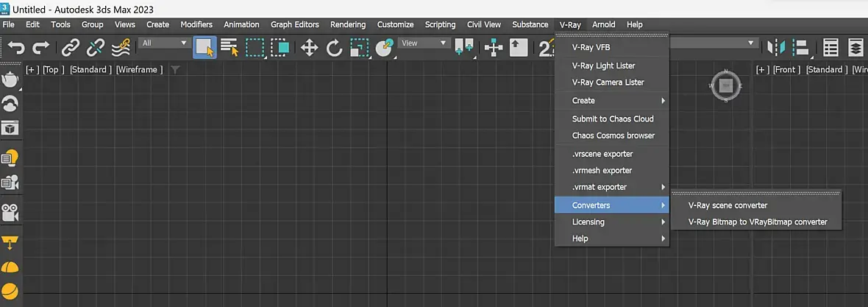
Task: Click the V-Ray teapot render icon
Action: (x=10, y=80)
